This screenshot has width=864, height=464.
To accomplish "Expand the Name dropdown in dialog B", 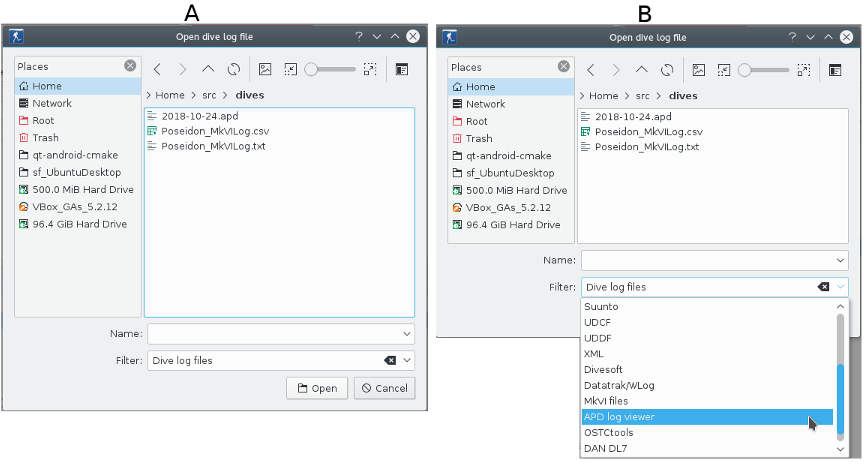I will 839,260.
